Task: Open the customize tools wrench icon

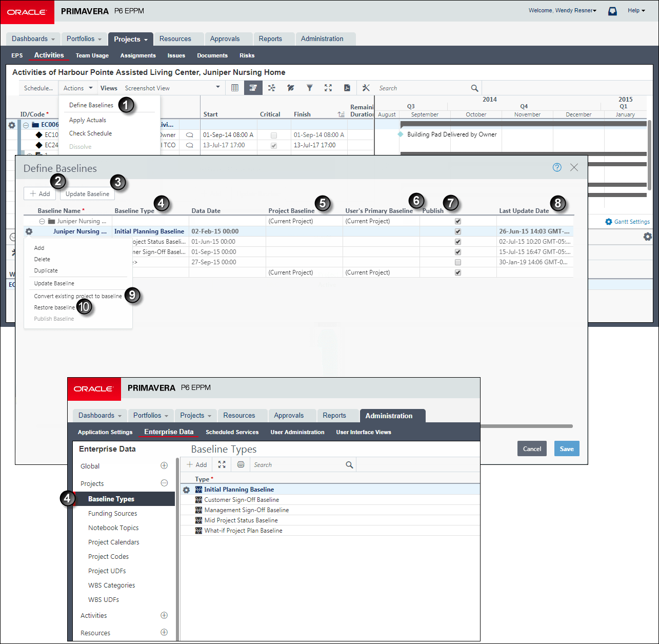Action: click(x=366, y=88)
